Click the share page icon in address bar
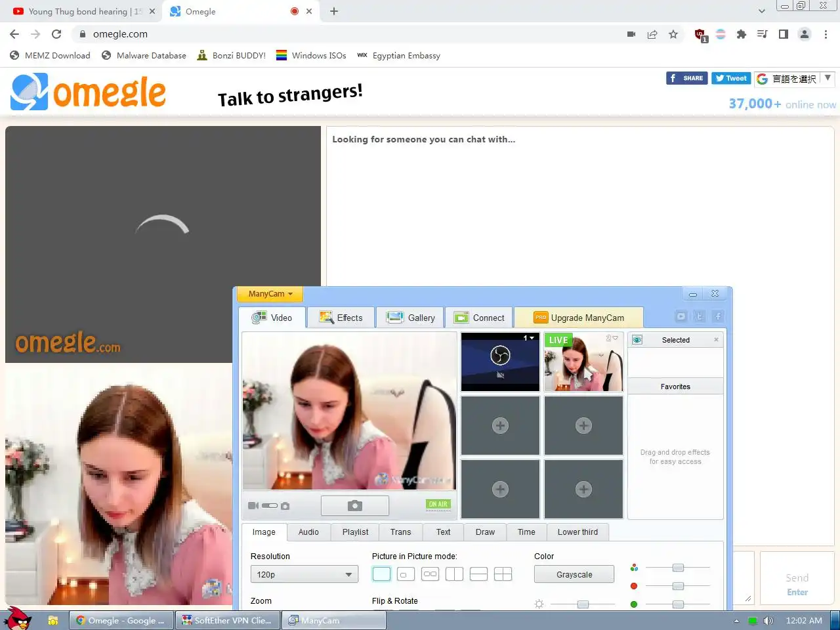Viewport: 840px width, 630px height. pos(652,34)
